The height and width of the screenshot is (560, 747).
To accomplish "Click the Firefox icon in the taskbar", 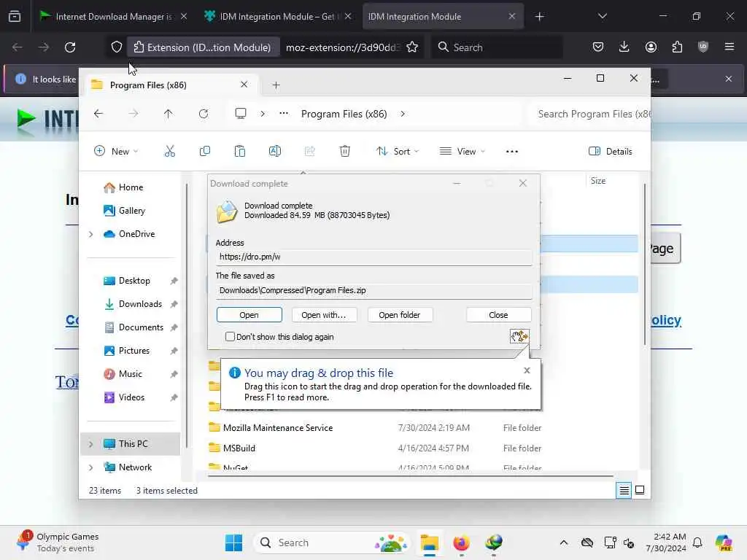I will [x=461, y=542].
